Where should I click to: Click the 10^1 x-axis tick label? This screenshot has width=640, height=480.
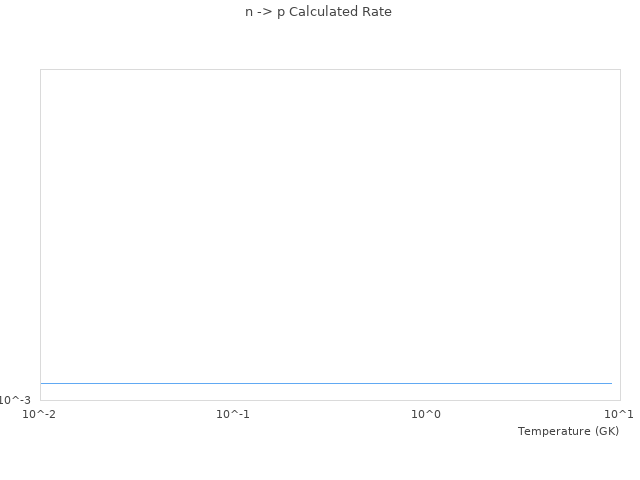pyautogui.click(x=619, y=413)
